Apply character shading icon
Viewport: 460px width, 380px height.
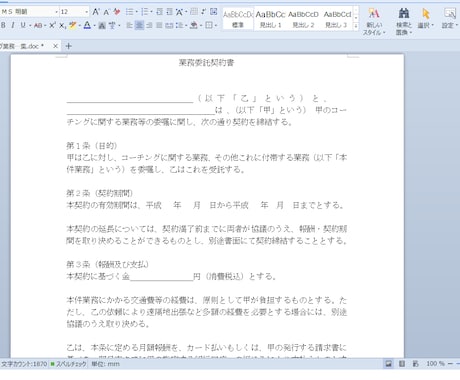click(x=102, y=26)
